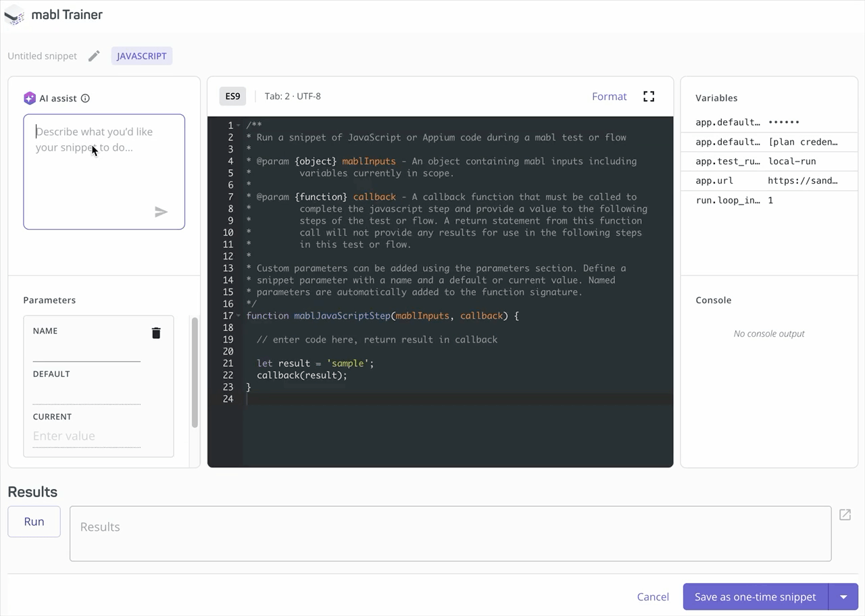Screen dimensions: 865x616
Task: Click the send arrow in AI assist box
Action: [x=161, y=211]
